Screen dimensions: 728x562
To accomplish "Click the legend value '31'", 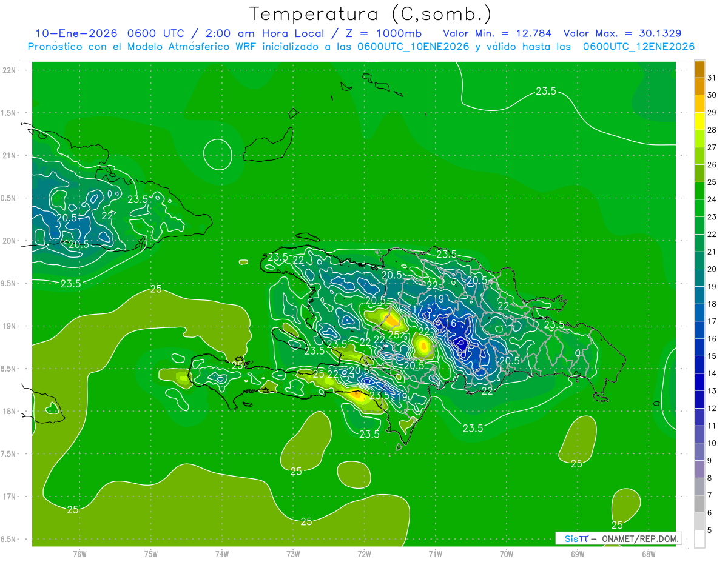I will (x=712, y=78).
